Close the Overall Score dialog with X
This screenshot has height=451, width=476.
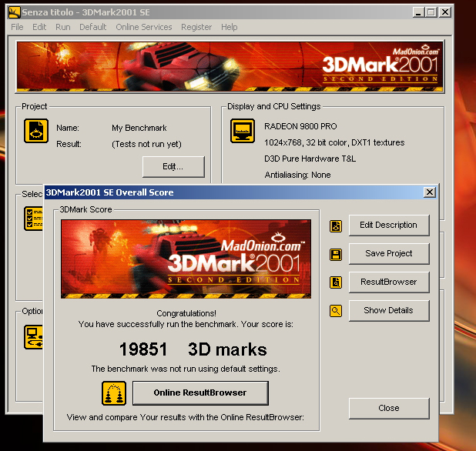pyautogui.click(x=430, y=192)
